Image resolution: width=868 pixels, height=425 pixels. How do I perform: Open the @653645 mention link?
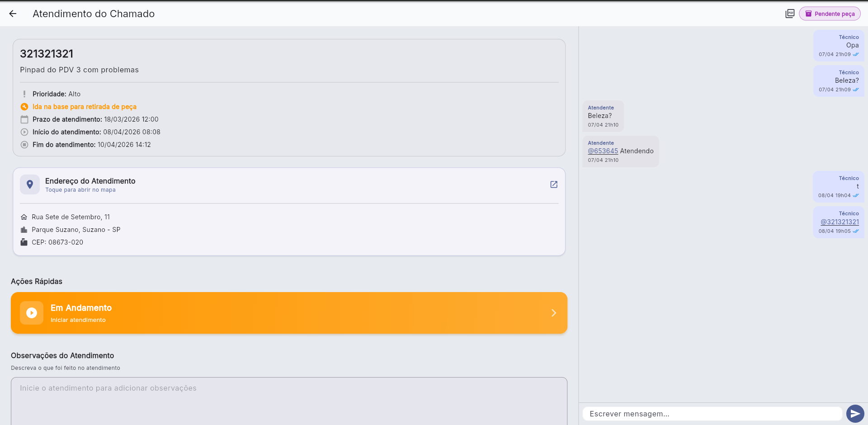coord(603,151)
